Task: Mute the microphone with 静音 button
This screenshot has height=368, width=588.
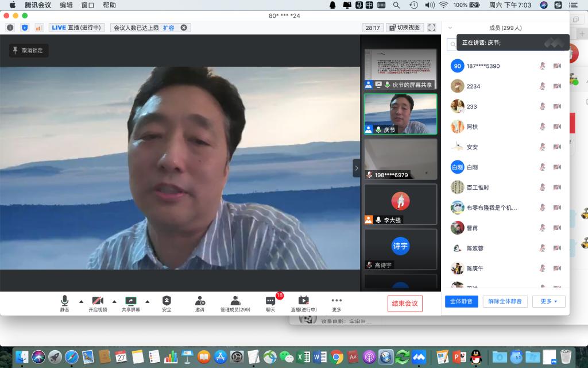Action: [65, 302]
